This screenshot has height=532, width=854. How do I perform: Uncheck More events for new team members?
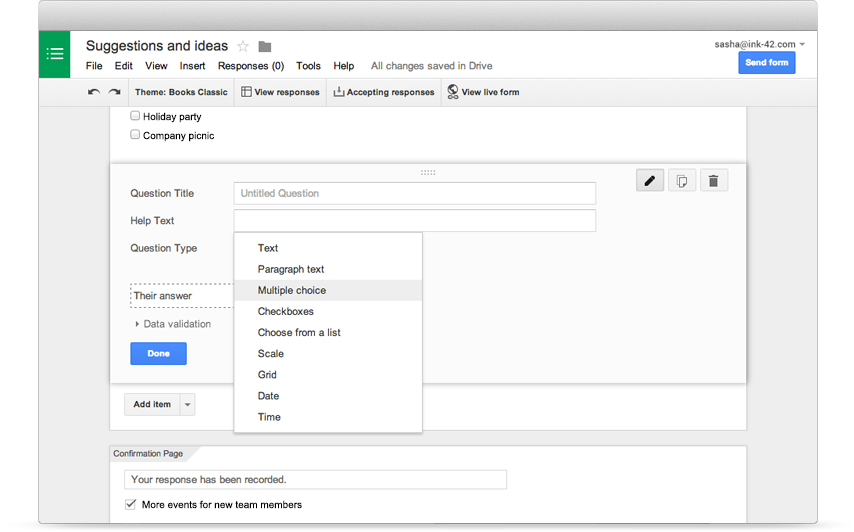tap(130, 504)
